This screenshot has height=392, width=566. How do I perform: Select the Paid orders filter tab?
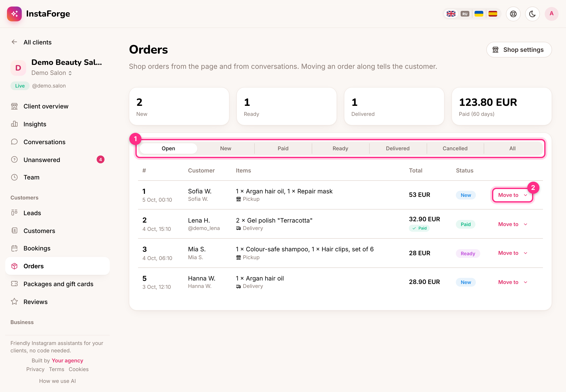(x=283, y=148)
